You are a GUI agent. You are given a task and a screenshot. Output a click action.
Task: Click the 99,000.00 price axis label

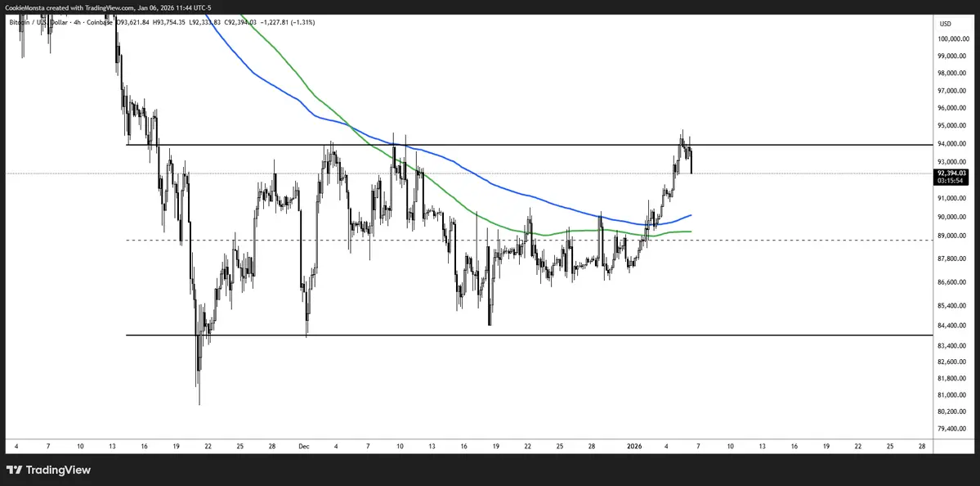[x=953, y=56]
